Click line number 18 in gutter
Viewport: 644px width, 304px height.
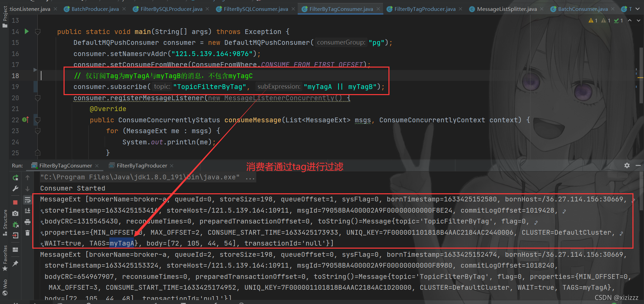[15, 75]
